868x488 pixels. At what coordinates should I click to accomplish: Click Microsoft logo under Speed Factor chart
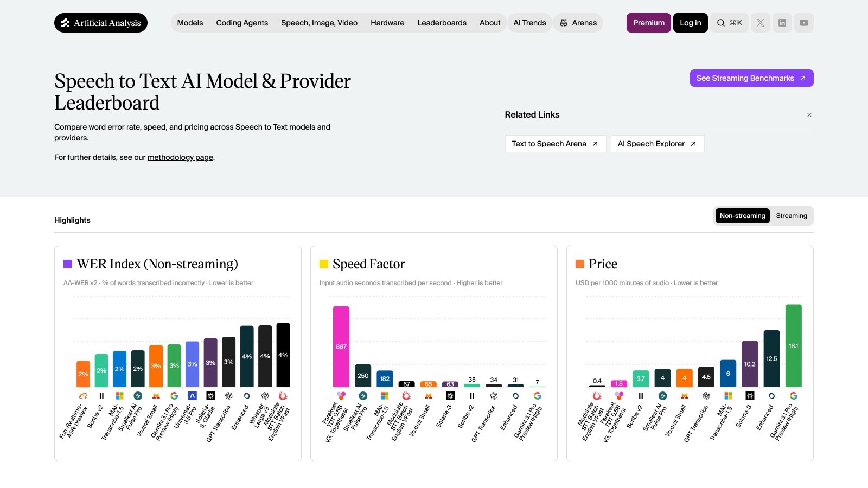[385, 396]
